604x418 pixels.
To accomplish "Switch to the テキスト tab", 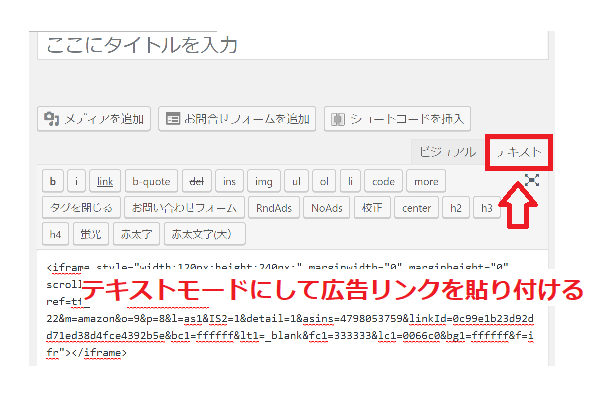I will point(519,152).
